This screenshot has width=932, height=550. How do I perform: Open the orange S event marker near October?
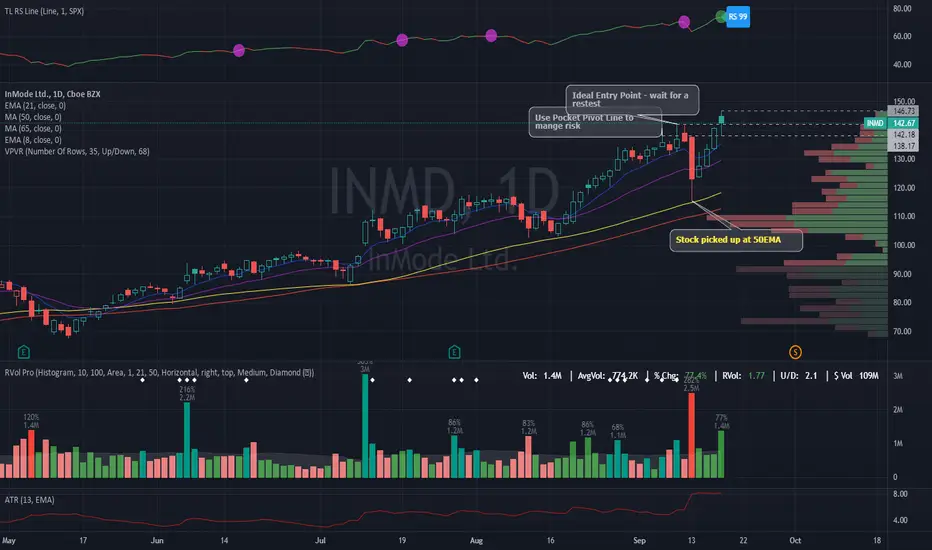[x=795, y=352]
